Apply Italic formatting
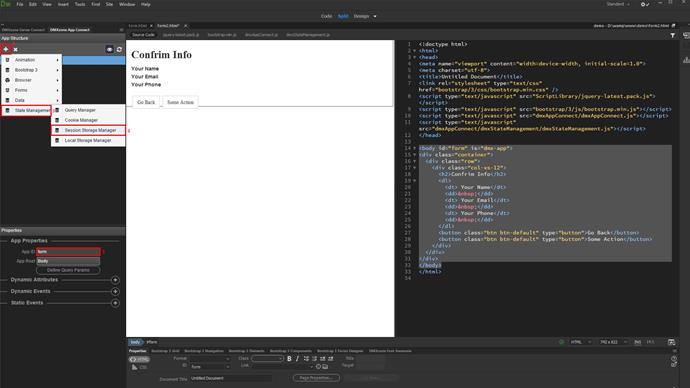Screen dimensions: 690x388 [x=297, y=359]
